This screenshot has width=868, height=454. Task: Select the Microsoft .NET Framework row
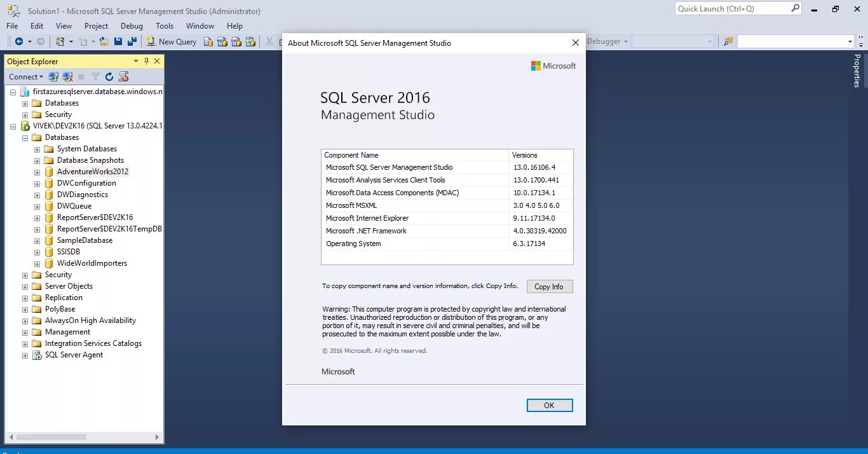tap(447, 231)
